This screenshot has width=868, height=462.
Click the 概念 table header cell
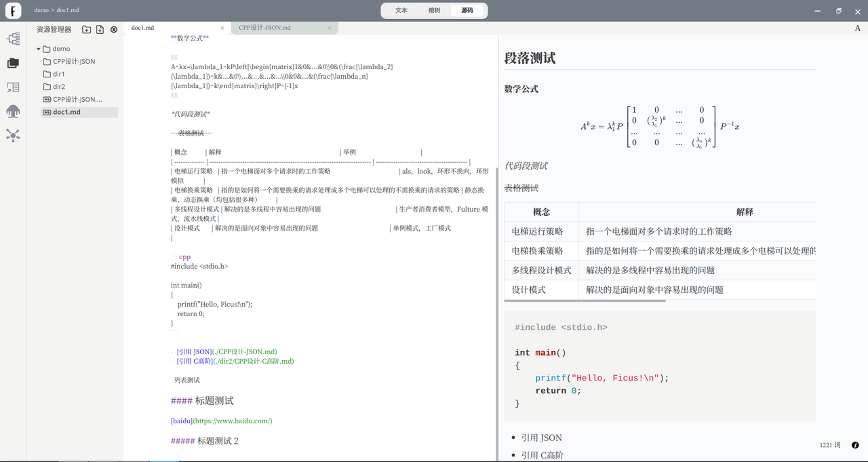point(542,212)
